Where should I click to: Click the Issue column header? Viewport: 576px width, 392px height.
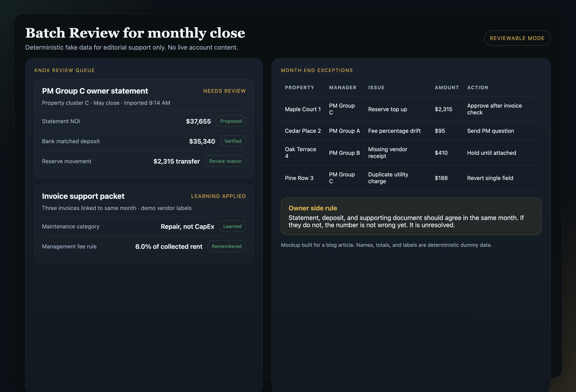click(x=376, y=87)
